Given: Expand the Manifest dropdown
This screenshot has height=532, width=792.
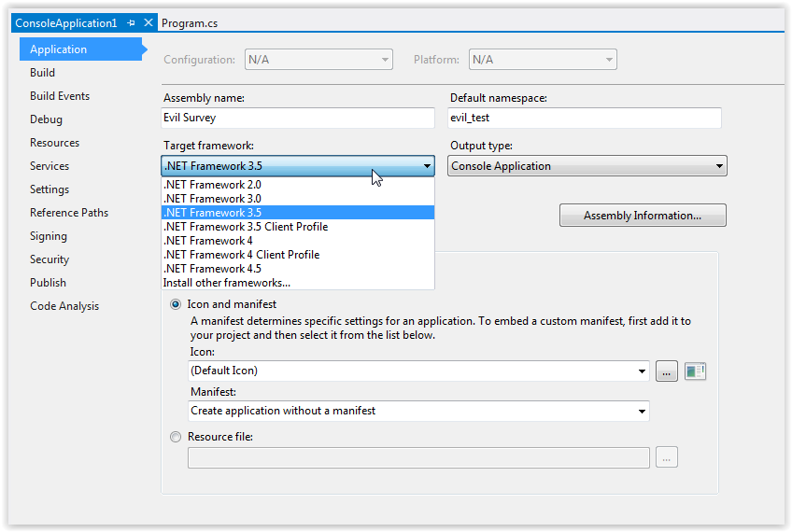Looking at the screenshot, I should coord(642,412).
